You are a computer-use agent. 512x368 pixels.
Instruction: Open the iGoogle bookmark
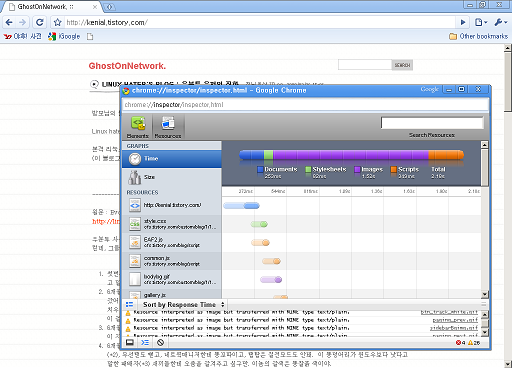[x=64, y=36]
